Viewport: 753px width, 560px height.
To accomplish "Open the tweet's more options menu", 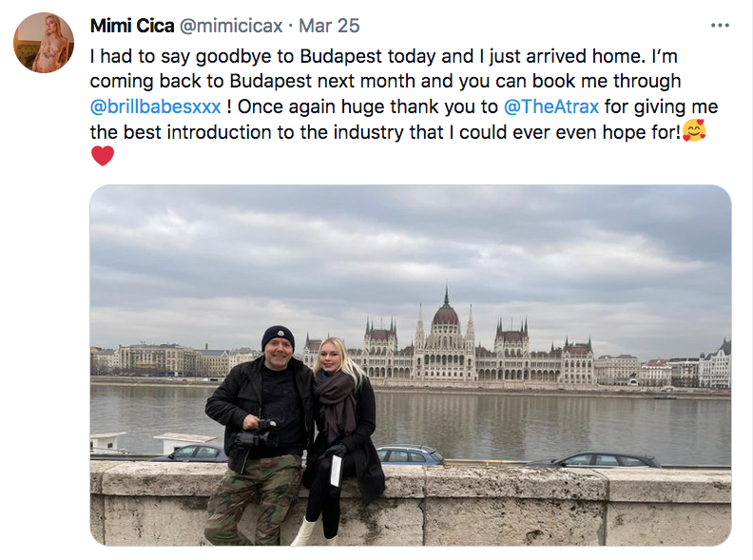I will click(721, 25).
